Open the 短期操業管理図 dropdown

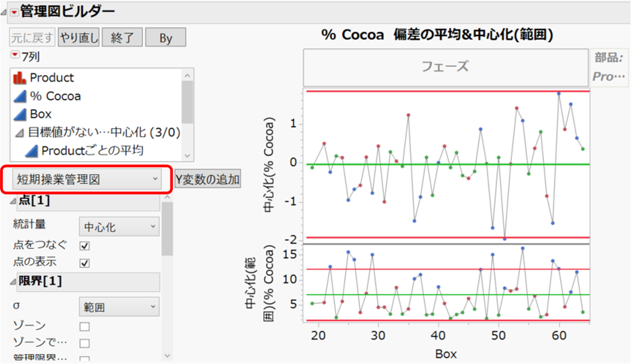(85, 179)
